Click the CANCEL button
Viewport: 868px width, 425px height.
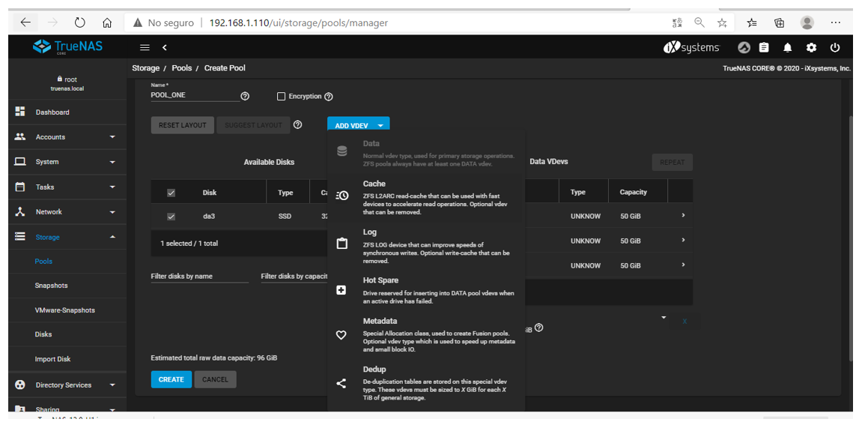215,379
